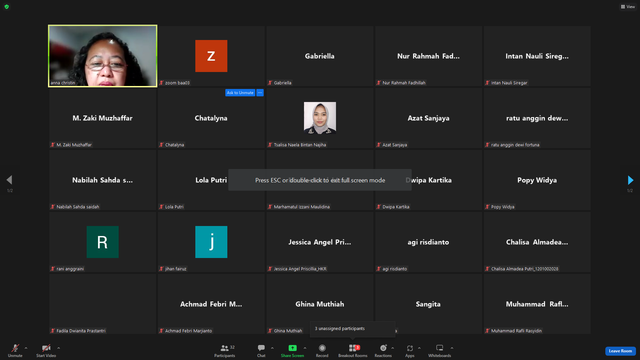Click the Nur Rahmah Fad... participant name
Viewport: 640px width, 360px height.
pyautogui.click(x=428, y=56)
